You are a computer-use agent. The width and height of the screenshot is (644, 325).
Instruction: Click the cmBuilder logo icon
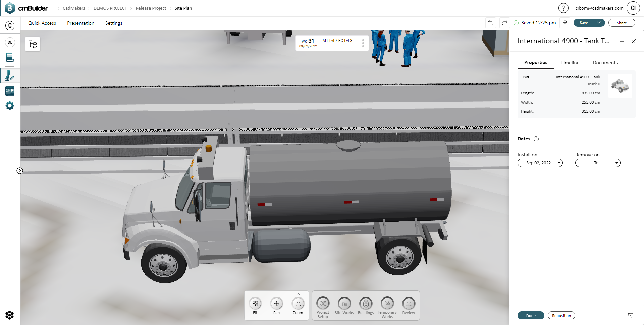tap(10, 8)
